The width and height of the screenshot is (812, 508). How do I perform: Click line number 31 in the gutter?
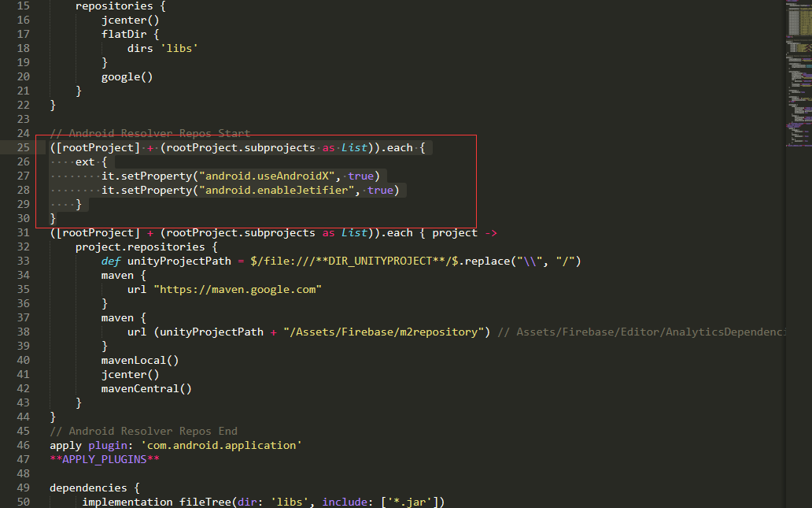point(24,233)
